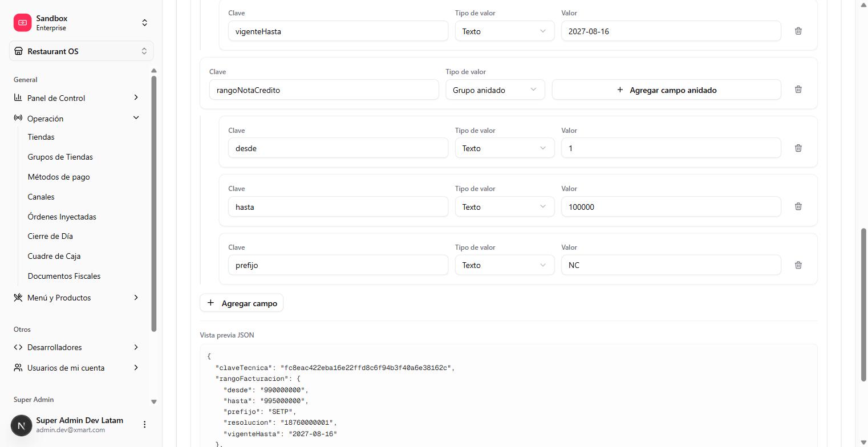Go to Métodos de pago
Viewport: 868px width, 447px height.
click(x=59, y=177)
